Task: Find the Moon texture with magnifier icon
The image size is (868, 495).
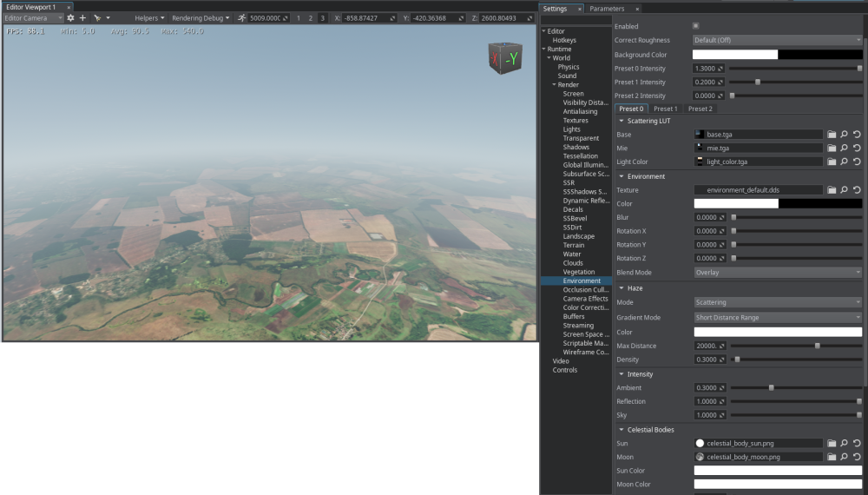Action: (x=844, y=457)
